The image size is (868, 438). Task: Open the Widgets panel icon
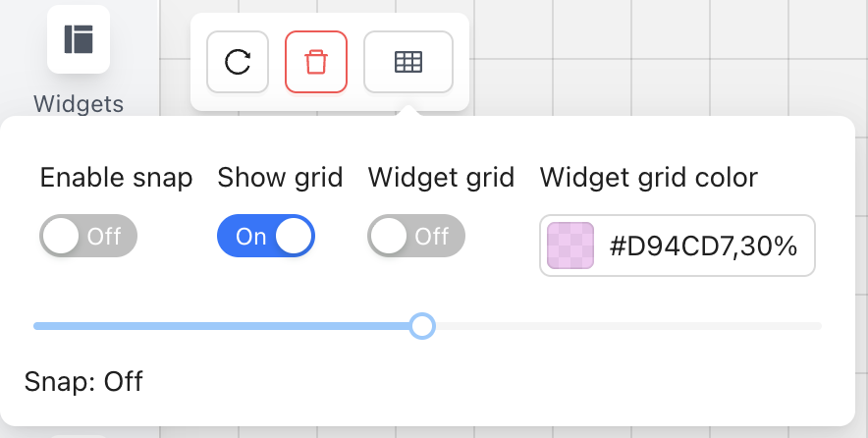[78, 39]
